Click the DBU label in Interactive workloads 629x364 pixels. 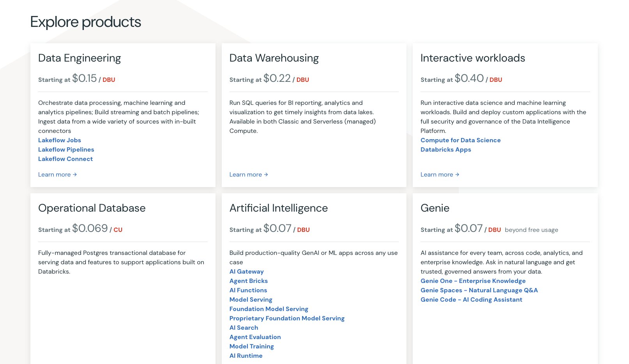(x=496, y=80)
